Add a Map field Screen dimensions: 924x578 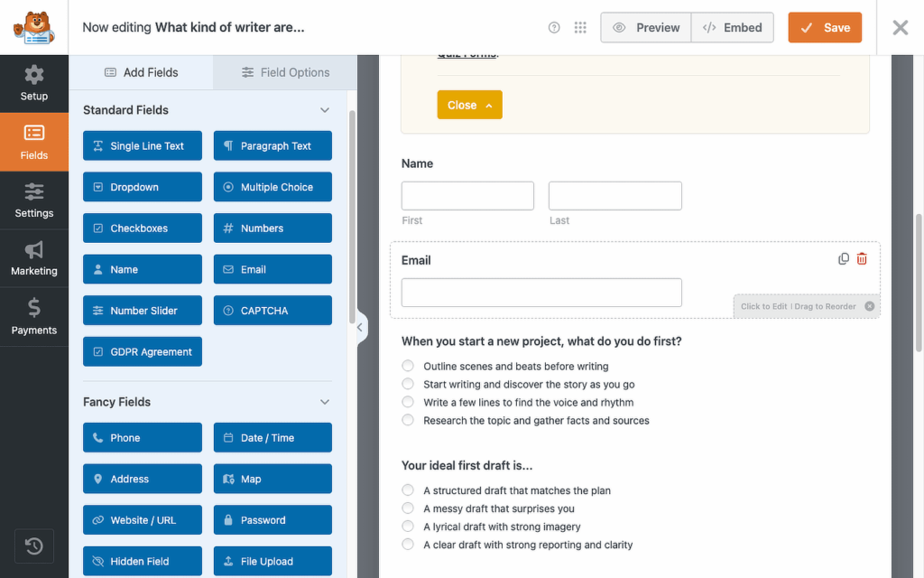tap(273, 479)
